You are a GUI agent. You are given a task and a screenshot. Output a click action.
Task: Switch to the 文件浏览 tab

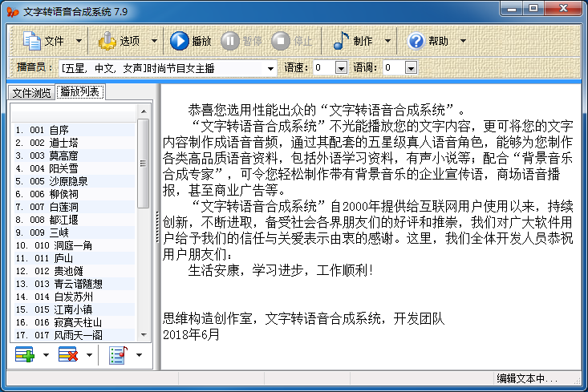30,91
